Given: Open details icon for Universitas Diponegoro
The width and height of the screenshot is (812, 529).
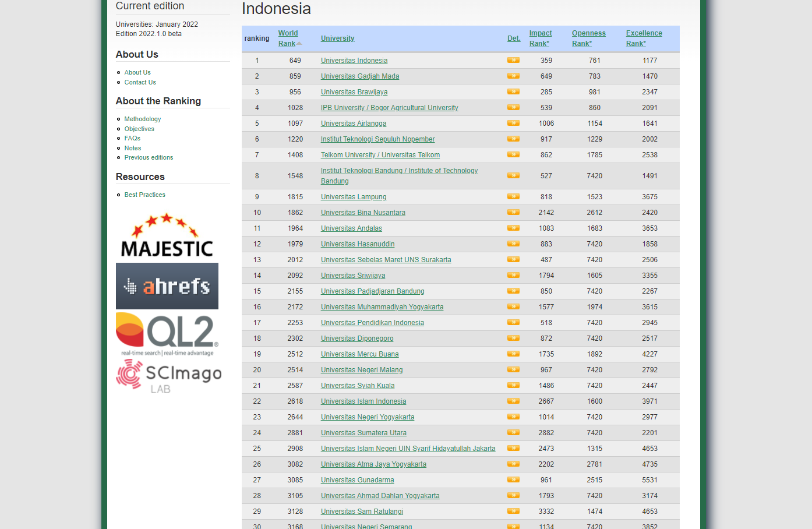Looking at the screenshot, I should click(x=513, y=338).
